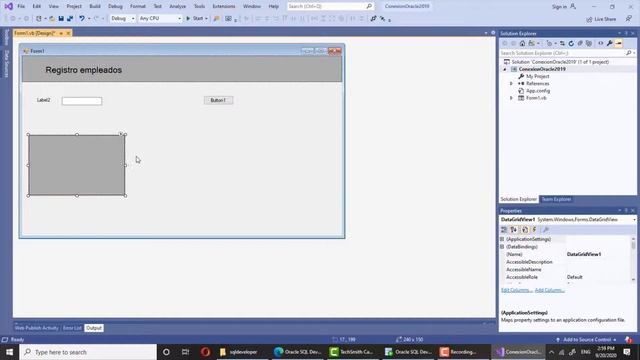The height and width of the screenshot is (360, 640).
Task: Click Open File folder icon in toolbar
Action: click(x=52, y=19)
